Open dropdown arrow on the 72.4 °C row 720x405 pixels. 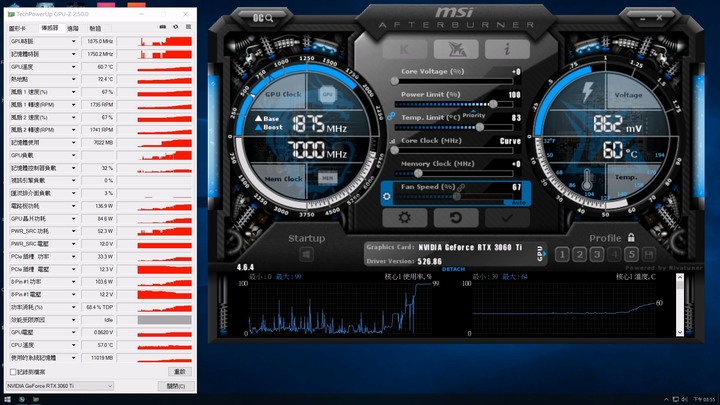pos(73,79)
